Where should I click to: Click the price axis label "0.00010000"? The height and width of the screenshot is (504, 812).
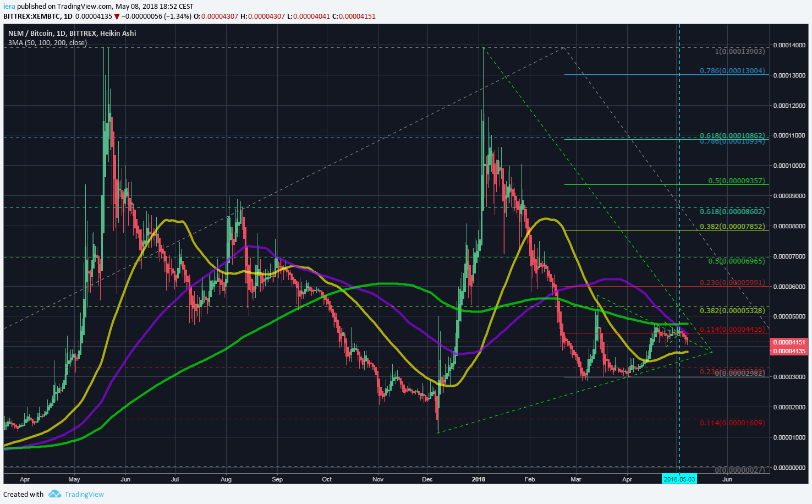pos(789,166)
